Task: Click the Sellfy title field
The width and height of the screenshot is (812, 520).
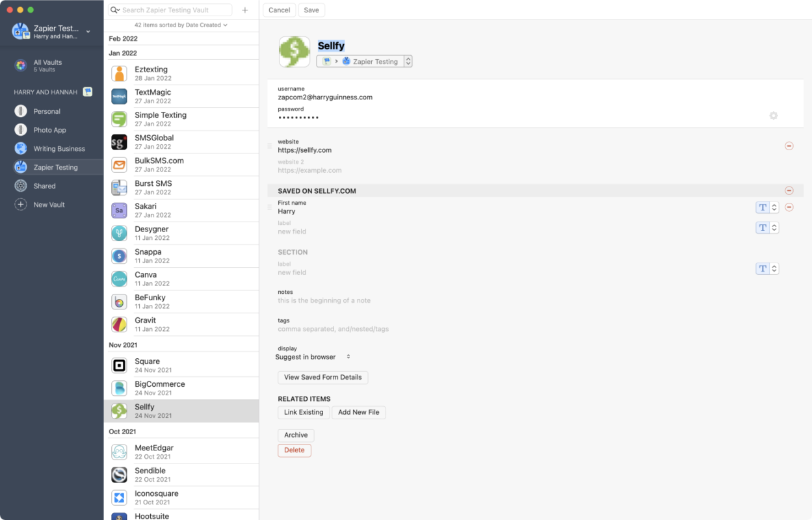Action: tap(331, 45)
